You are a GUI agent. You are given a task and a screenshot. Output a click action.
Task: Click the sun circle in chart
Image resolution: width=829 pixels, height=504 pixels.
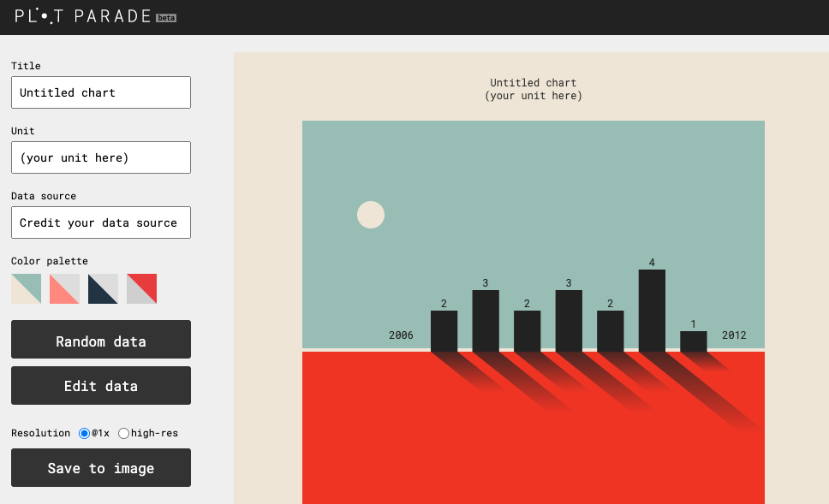[x=371, y=215]
